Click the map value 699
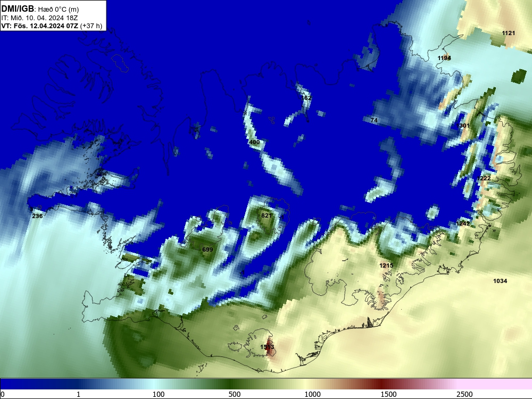The image size is (532, 399). (x=207, y=250)
